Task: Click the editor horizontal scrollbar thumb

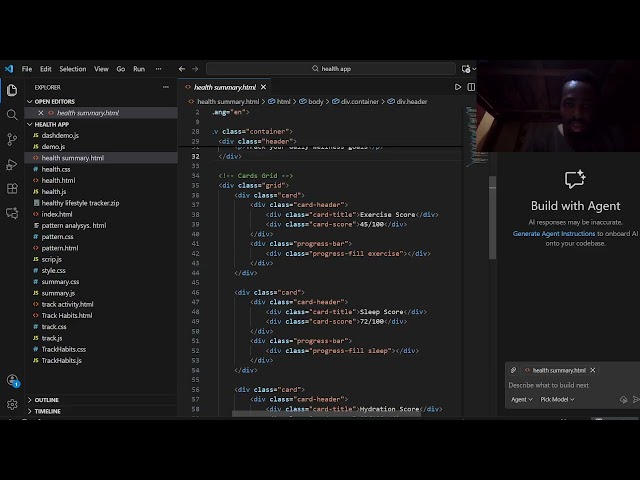Action: [327, 413]
